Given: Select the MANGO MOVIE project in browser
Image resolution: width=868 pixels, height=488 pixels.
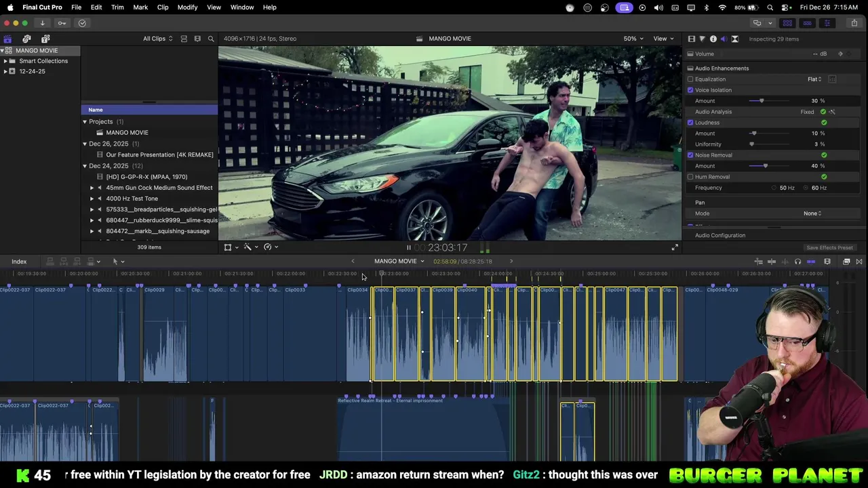Looking at the screenshot, I should (127, 133).
